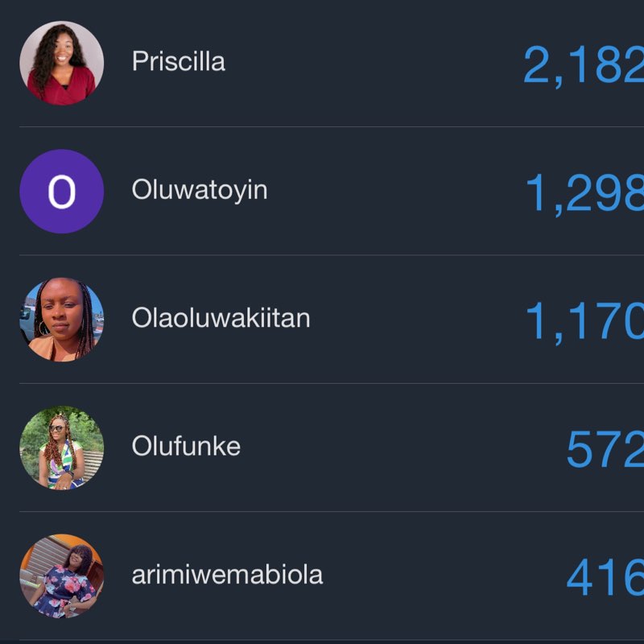Click the blue 572 score
Screen dimensions: 644x644
click(605, 449)
